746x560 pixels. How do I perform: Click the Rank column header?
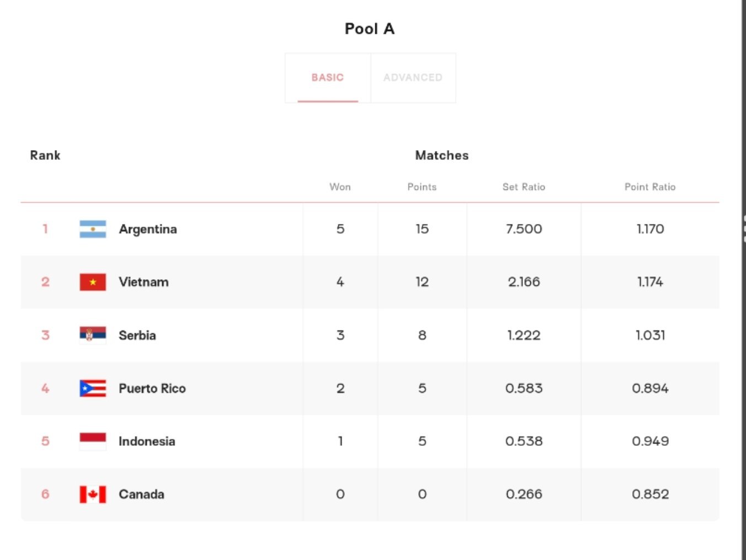click(45, 156)
